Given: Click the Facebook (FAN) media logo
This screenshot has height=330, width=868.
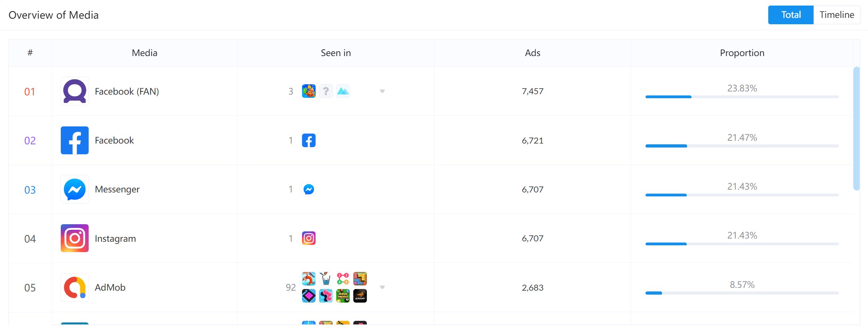Looking at the screenshot, I should (75, 91).
